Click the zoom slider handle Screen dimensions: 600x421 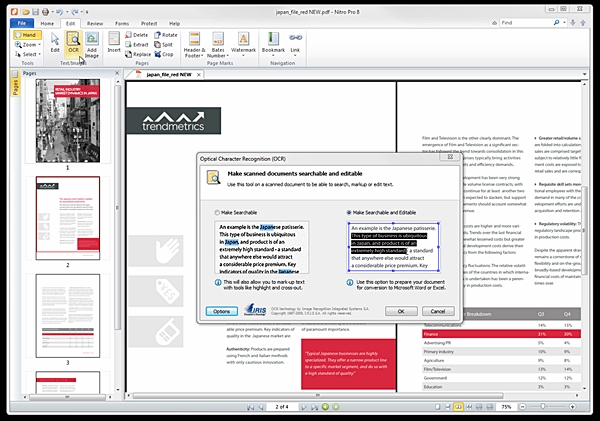pos(543,406)
